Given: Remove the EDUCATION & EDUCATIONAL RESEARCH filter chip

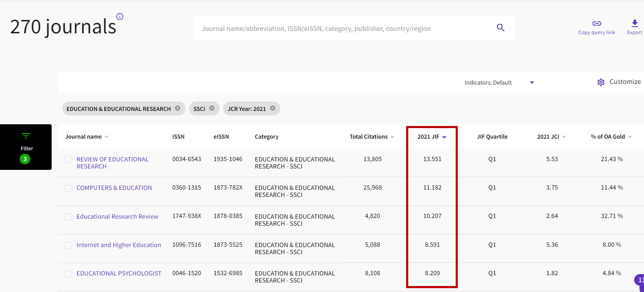Looking at the screenshot, I should pyautogui.click(x=178, y=108).
